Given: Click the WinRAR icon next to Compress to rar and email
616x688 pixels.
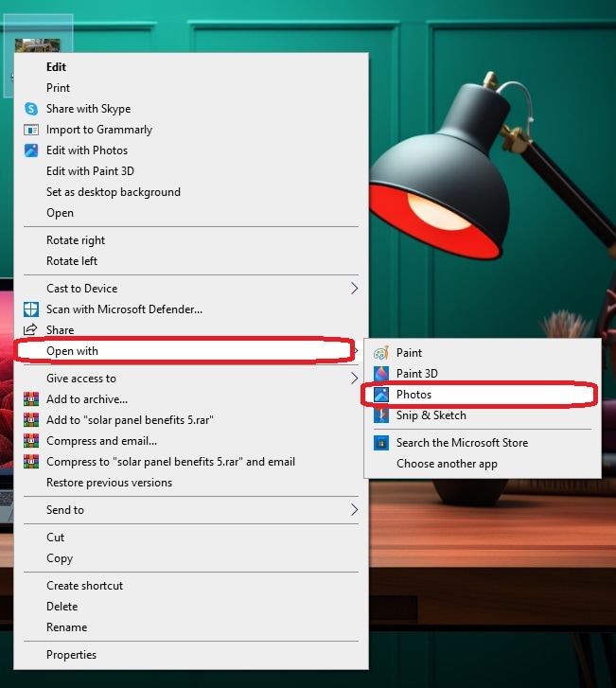Looking at the screenshot, I should [31, 462].
